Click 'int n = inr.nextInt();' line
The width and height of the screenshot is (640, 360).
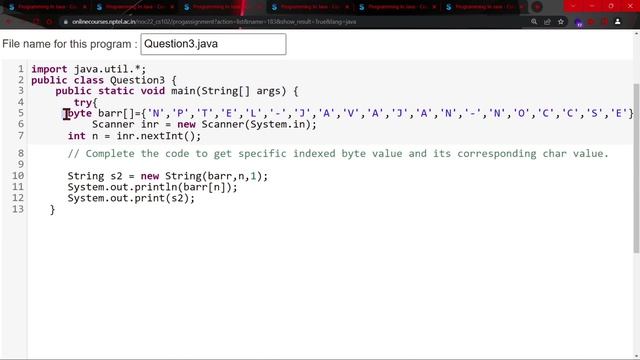pos(134,136)
